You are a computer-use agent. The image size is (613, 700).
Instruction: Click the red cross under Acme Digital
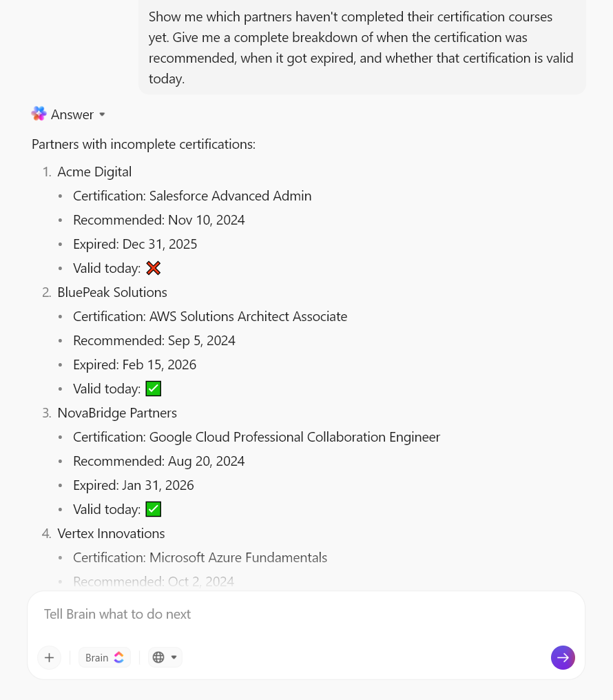click(154, 268)
